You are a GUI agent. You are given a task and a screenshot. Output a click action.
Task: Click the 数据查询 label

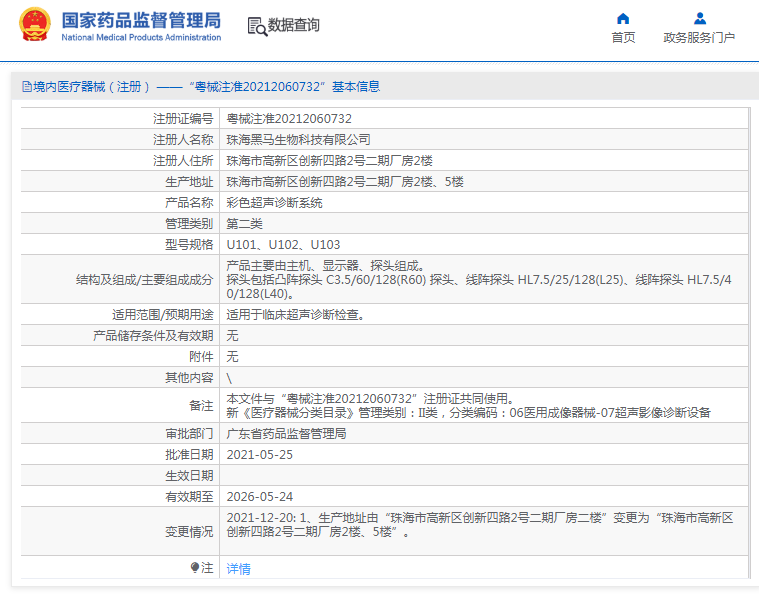pos(294,25)
